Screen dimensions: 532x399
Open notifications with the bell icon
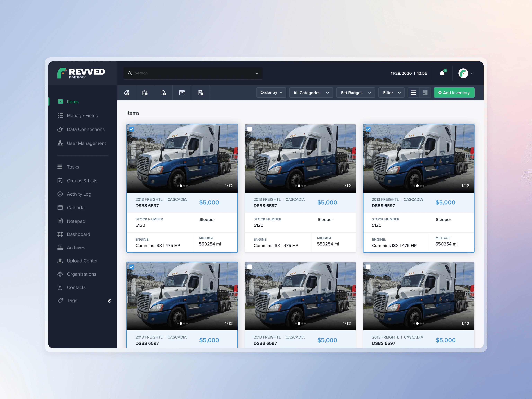pyautogui.click(x=442, y=73)
